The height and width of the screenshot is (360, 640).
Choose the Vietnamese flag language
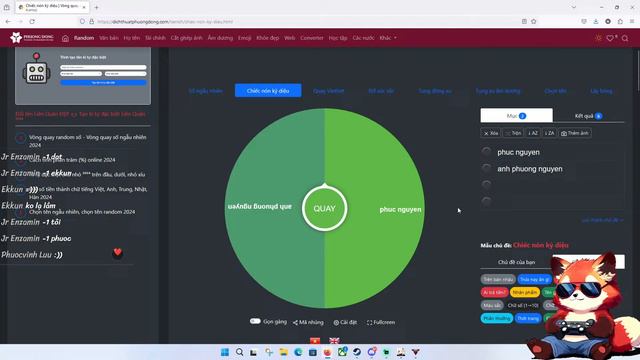pos(315,340)
